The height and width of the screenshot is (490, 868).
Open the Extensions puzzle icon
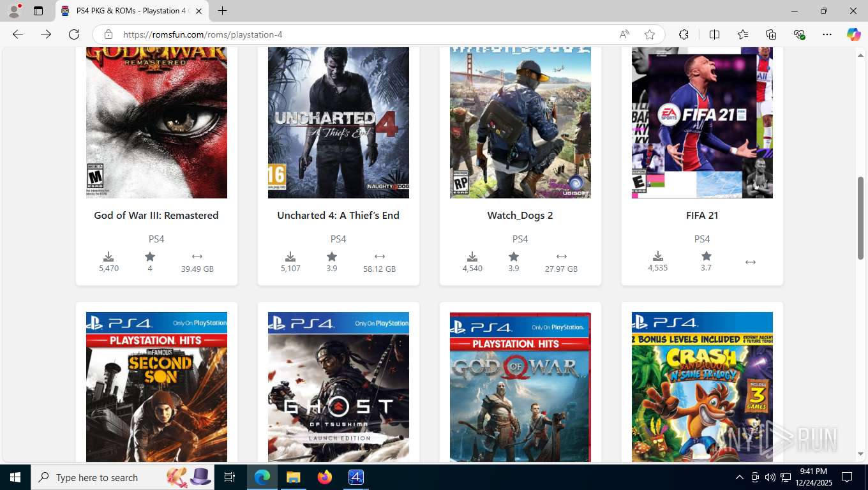[684, 34]
